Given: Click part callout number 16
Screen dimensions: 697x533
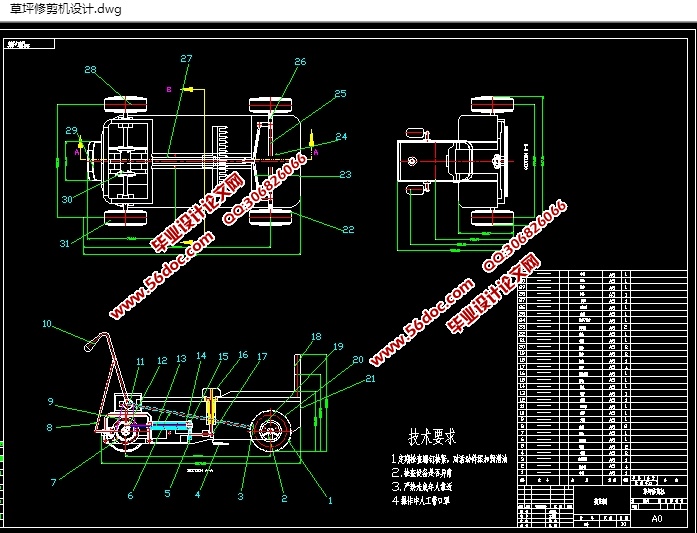Looking at the screenshot, I should (243, 355).
